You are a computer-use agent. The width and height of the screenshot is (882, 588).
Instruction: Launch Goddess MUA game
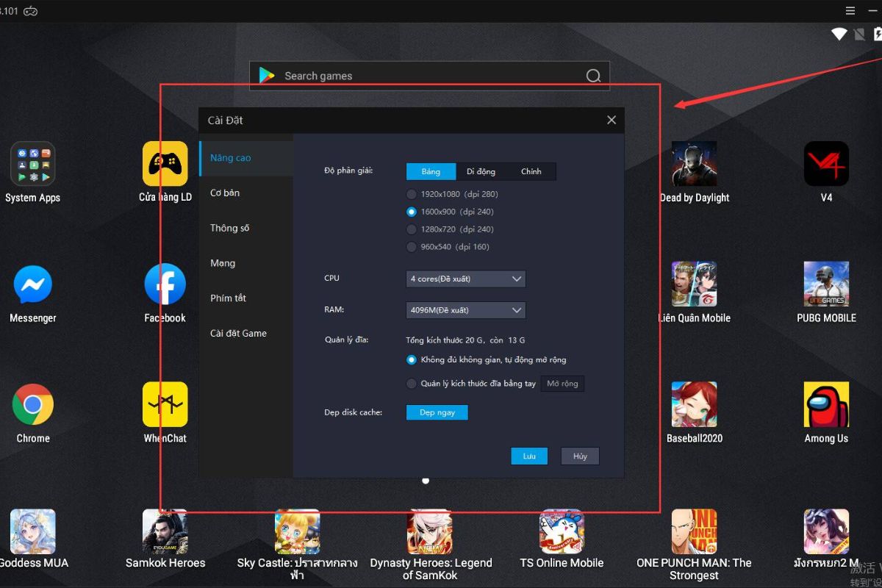pos(33,531)
